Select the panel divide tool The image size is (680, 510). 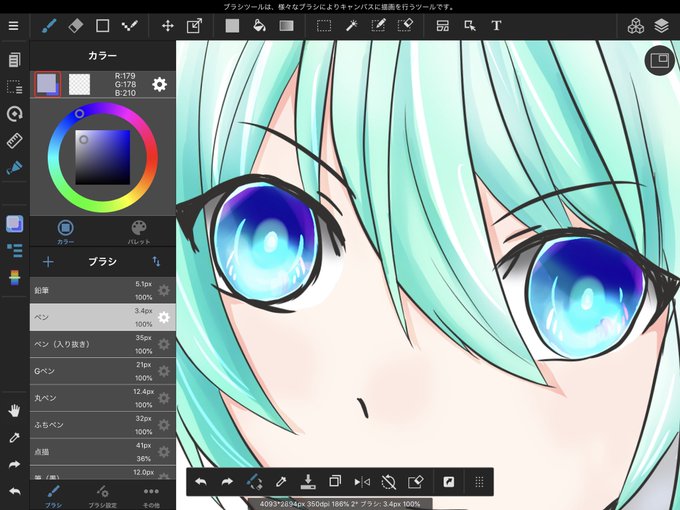coord(442,26)
